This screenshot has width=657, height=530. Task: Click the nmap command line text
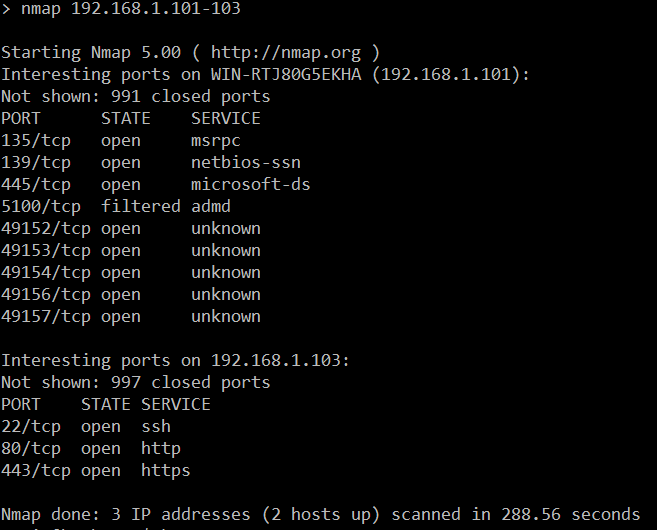pyautogui.click(x=130, y=9)
